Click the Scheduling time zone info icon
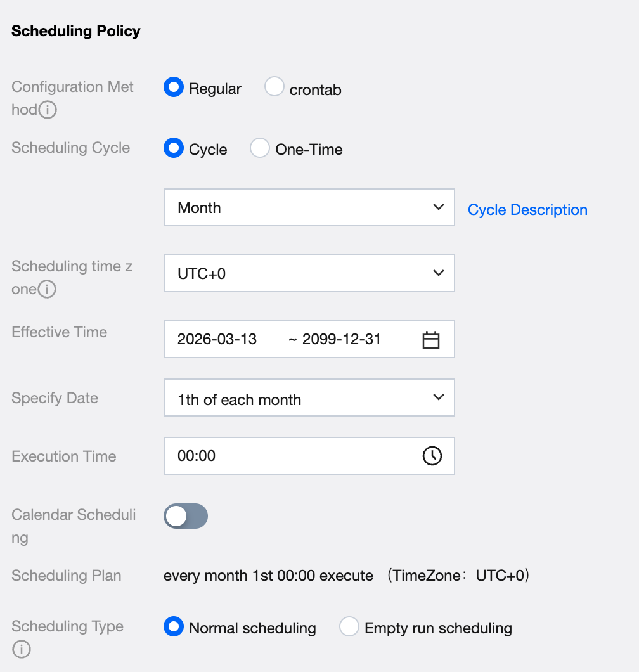The width and height of the screenshot is (639, 672). pyautogui.click(x=47, y=290)
